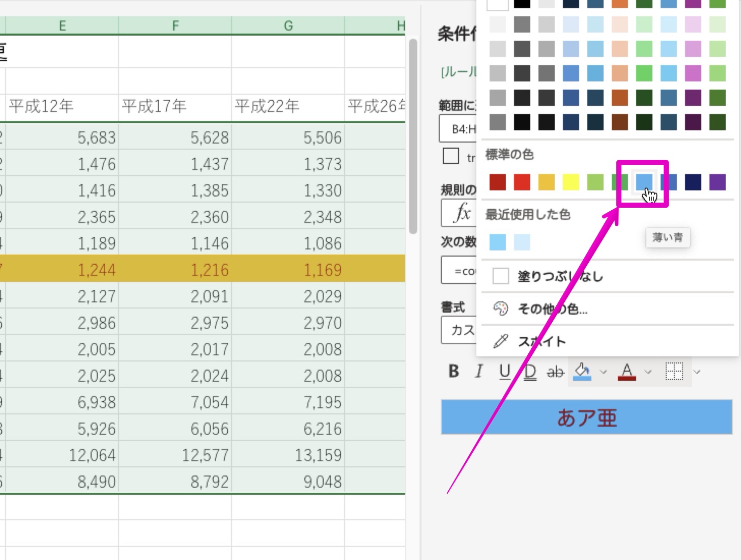The image size is (741, 560).
Task: Click the 平成17年 header cell
Action: [x=175, y=106]
